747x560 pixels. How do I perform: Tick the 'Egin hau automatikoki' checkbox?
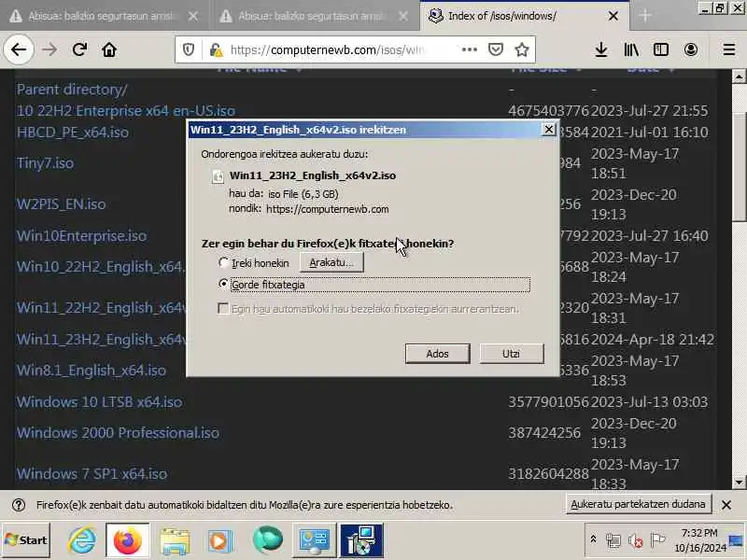pos(223,309)
